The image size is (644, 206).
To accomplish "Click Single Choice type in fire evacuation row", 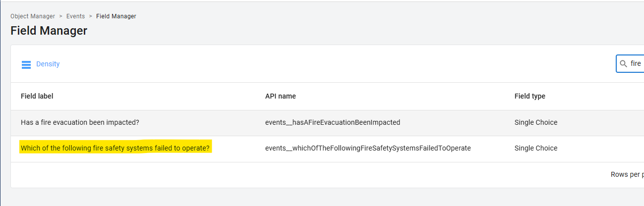I will (x=536, y=122).
